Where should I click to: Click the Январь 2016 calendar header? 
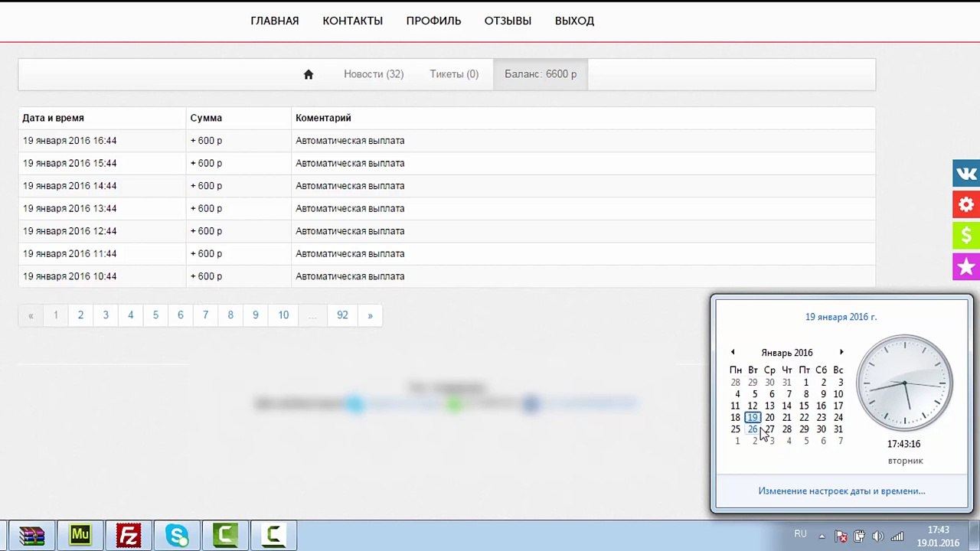click(x=787, y=353)
